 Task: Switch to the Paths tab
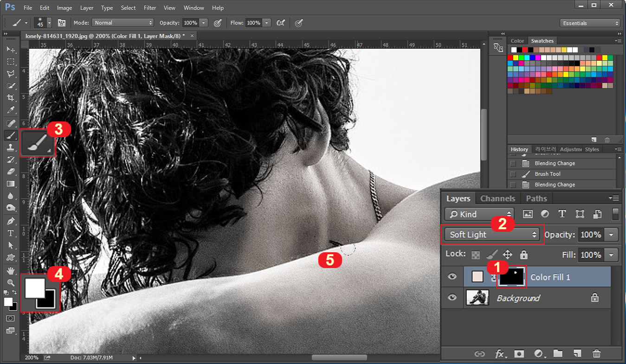pyautogui.click(x=536, y=198)
